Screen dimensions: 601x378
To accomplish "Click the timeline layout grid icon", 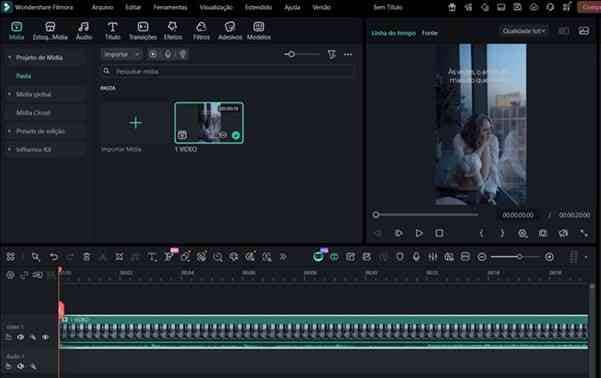I will [x=11, y=257].
